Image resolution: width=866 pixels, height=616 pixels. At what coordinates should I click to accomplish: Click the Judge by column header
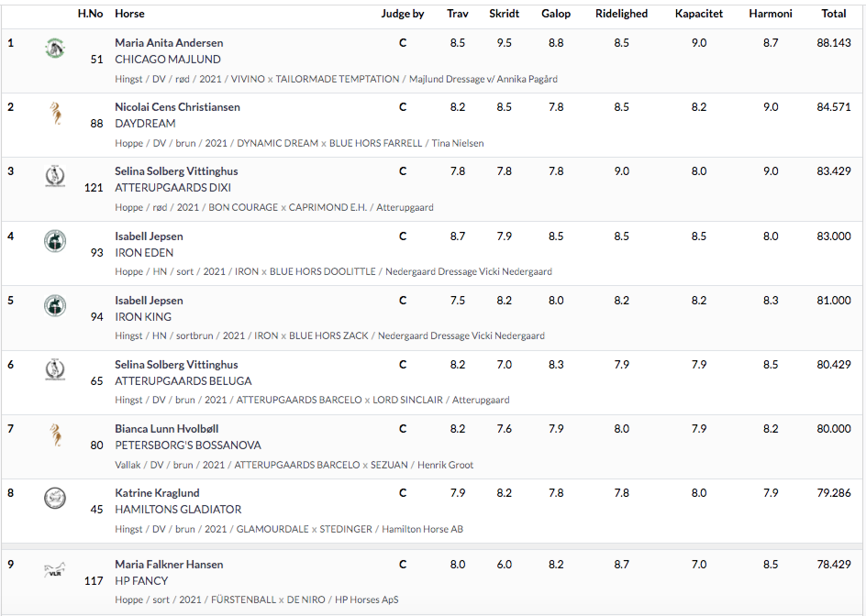coord(403,14)
